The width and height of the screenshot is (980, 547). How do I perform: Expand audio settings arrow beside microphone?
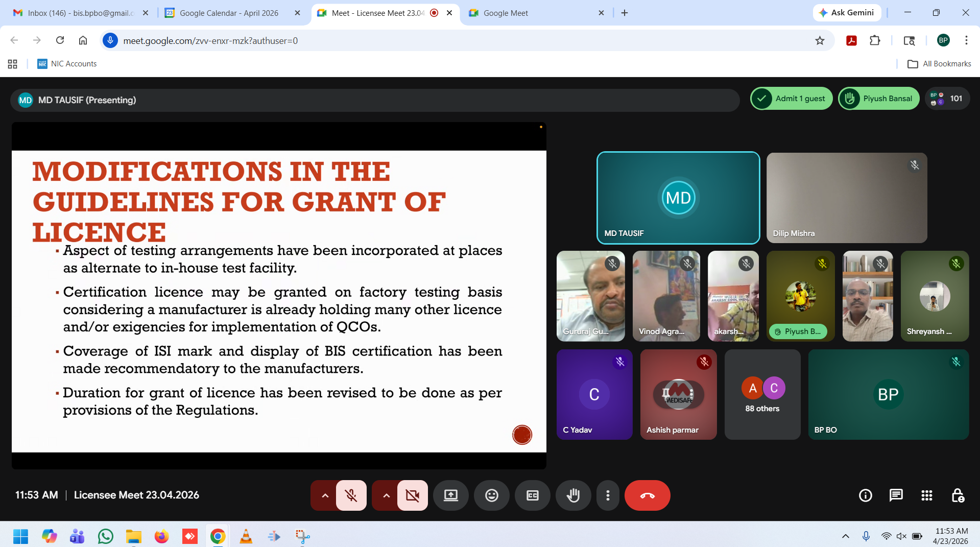325,495
